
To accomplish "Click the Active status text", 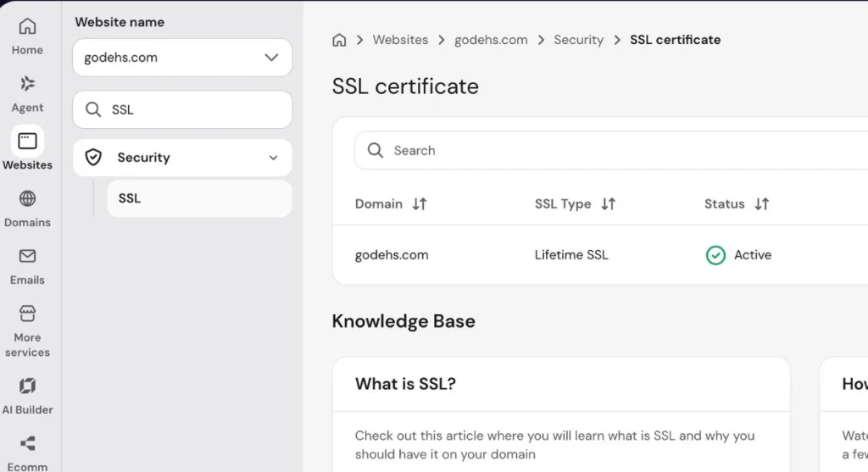I will coord(753,255).
